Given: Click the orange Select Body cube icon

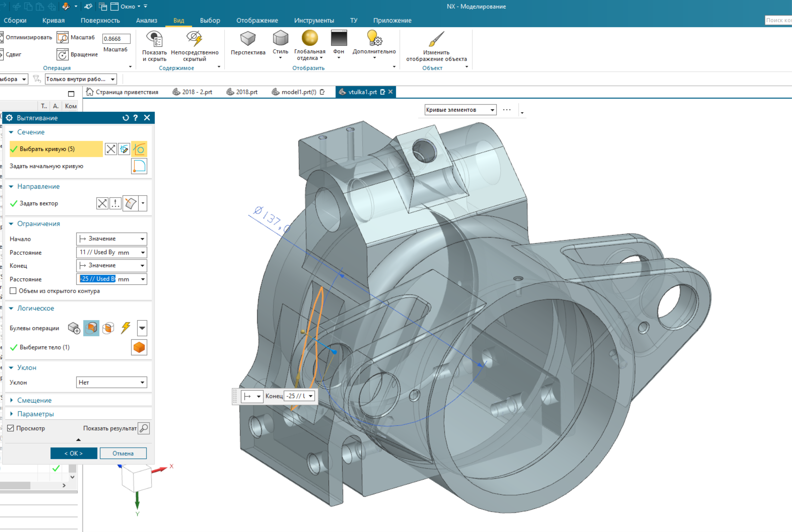Looking at the screenshot, I should (139, 347).
